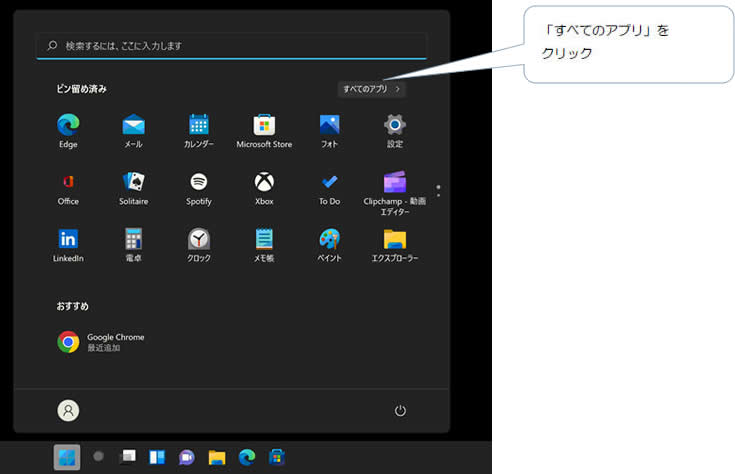
Task: Open the To Do app
Action: 330,188
